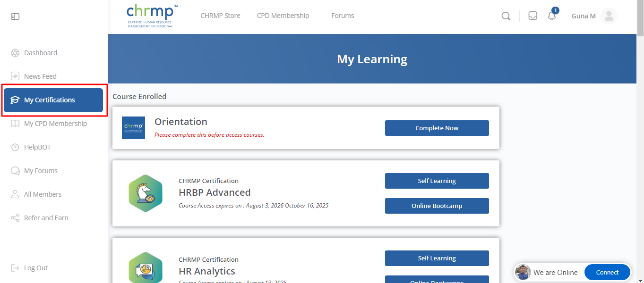Click the All Members person icon
Screen dimensions: 644x283
click(x=15, y=194)
